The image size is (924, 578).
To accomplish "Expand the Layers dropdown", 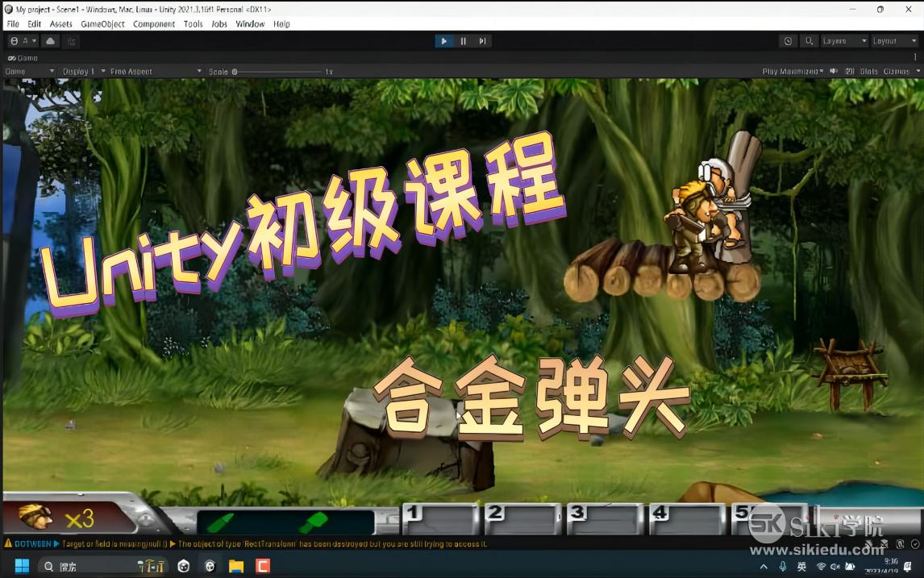I will (844, 40).
